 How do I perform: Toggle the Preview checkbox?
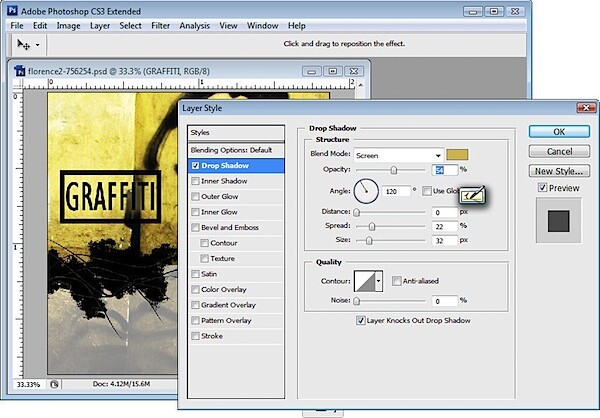pyautogui.click(x=542, y=188)
